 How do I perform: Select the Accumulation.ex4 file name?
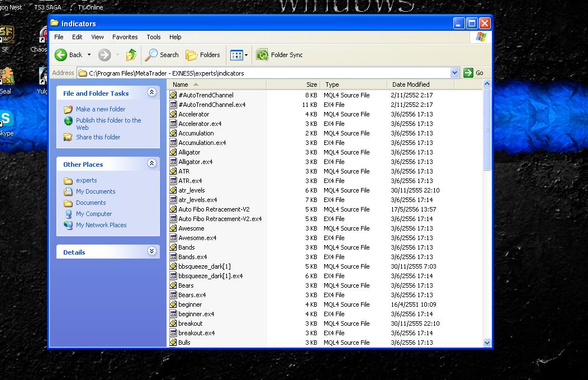(202, 143)
